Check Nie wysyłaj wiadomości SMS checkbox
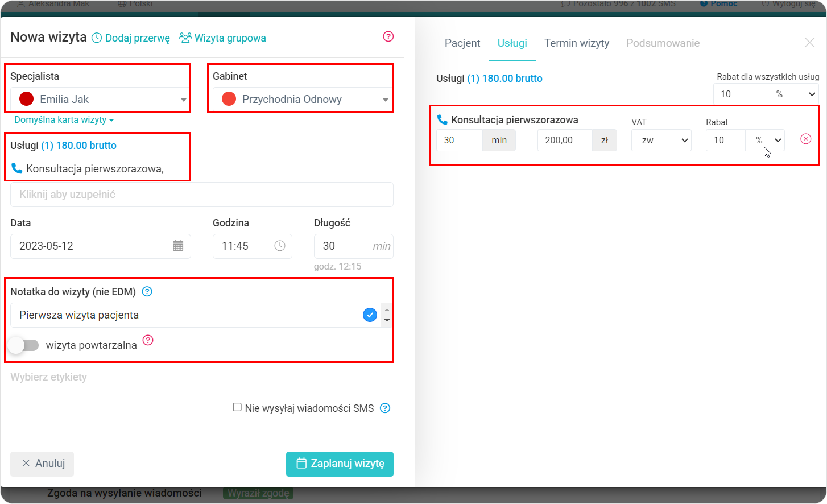Image resolution: width=827 pixels, height=504 pixels. click(x=237, y=407)
